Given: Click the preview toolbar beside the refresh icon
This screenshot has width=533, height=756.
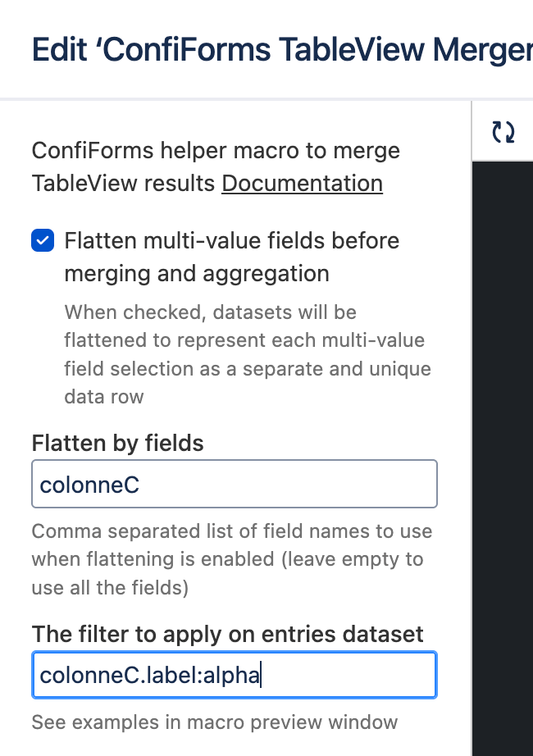Looking at the screenshot, I should pyautogui.click(x=526, y=132).
